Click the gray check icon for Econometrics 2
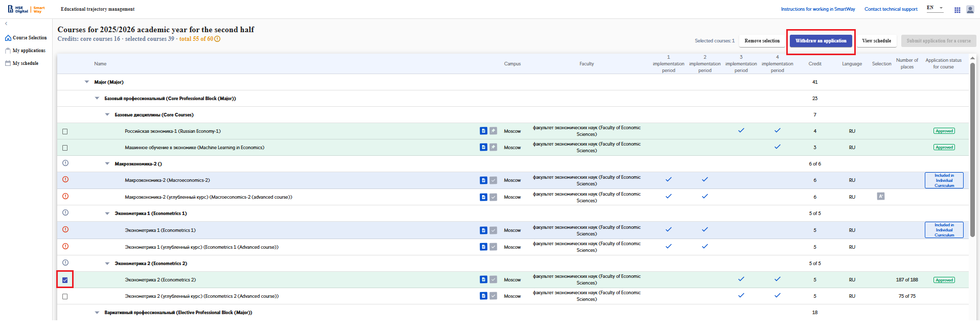The height and width of the screenshot is (331, 980). [x=493, y=280]
